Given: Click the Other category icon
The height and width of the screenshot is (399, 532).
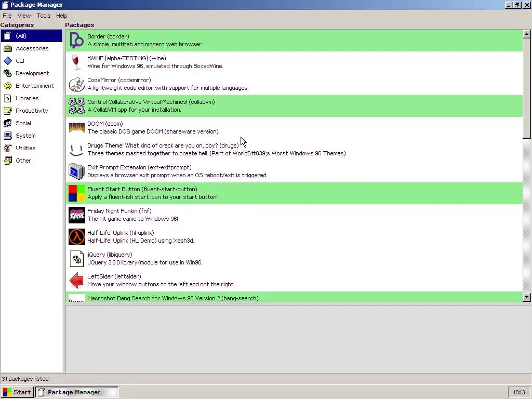Looking at the screenshot, I should click(x=8, y=161).
